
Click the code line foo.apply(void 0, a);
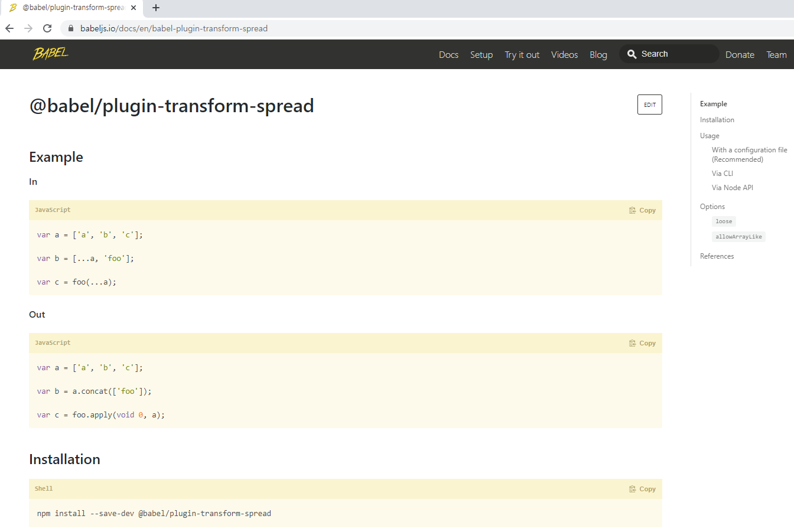click(x=119, y=415)
